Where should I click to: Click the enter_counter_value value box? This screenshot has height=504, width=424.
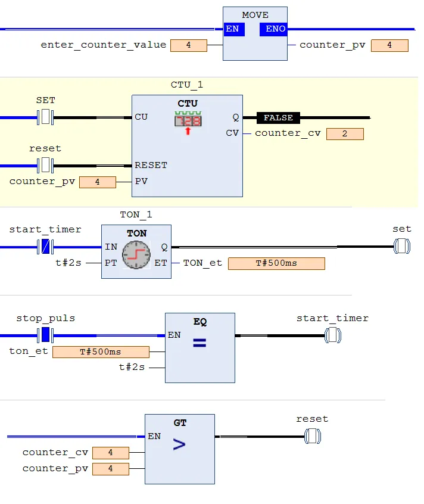(189, 45)
